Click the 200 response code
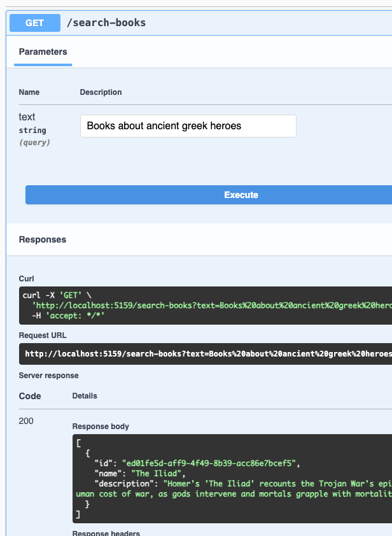 [x=26, y=421]
